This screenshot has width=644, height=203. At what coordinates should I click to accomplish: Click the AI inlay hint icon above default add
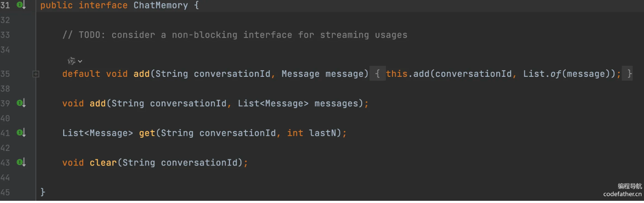coord(71,61)
